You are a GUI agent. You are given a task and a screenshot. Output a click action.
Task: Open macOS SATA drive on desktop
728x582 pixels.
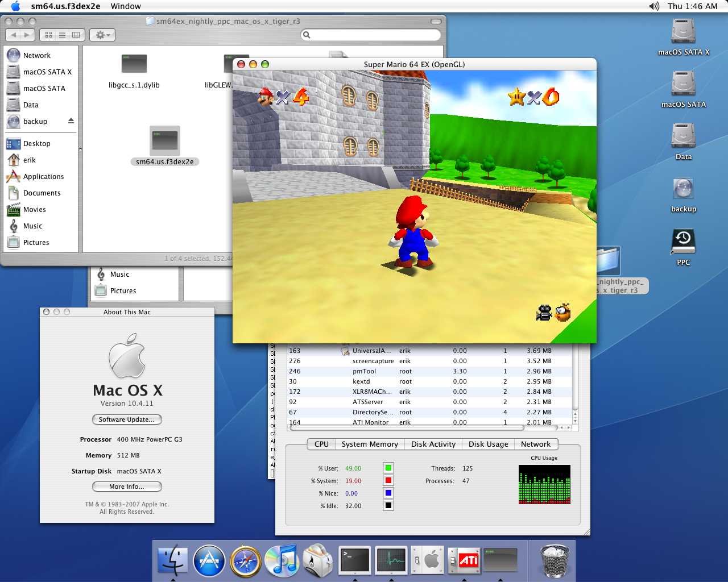pos(684,90)
